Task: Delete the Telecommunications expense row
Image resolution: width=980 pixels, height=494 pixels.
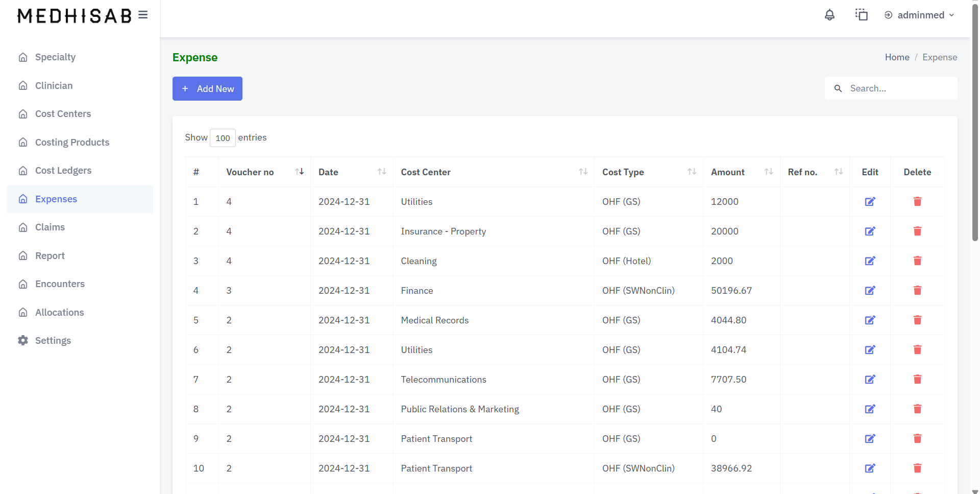Action: [x=917, y=380]
